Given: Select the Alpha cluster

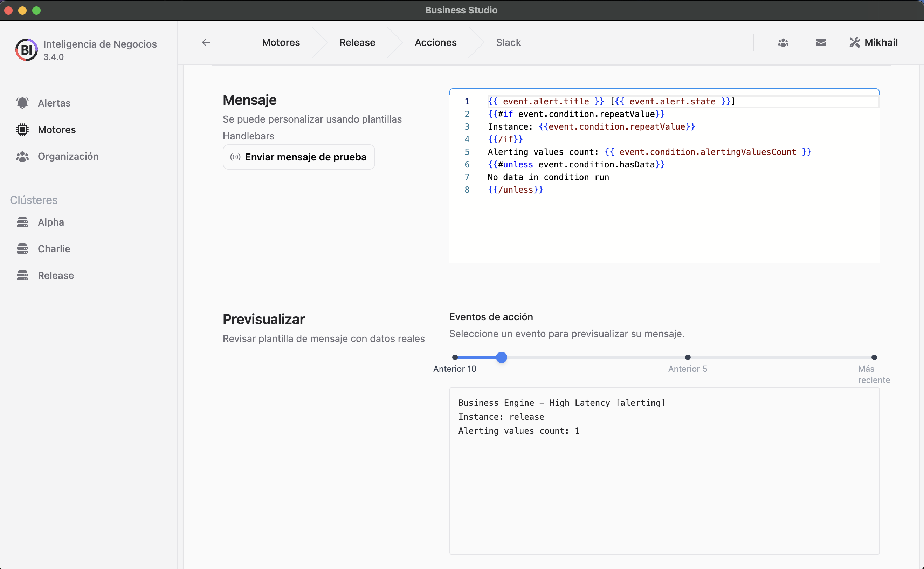Looking at the screenshot, I should point(51,222).
